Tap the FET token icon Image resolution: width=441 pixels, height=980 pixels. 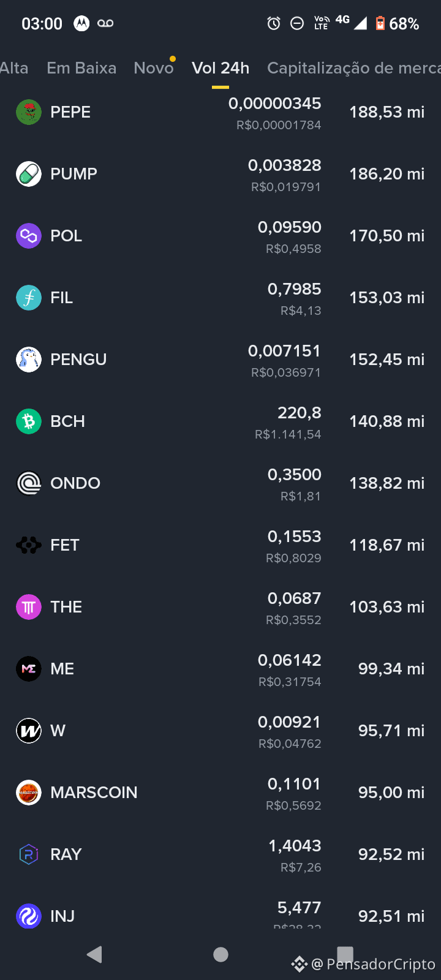pyautogui.click(x=29, y=545)
